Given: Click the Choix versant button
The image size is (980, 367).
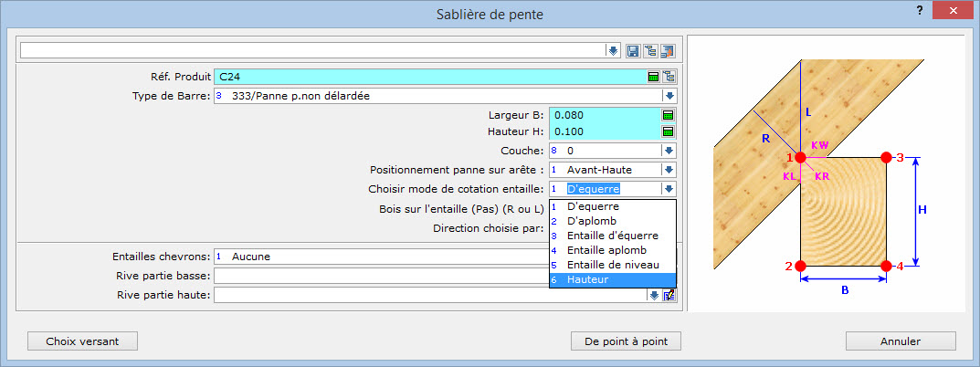Looking at the screenshot, I should [x=82, y=341].
